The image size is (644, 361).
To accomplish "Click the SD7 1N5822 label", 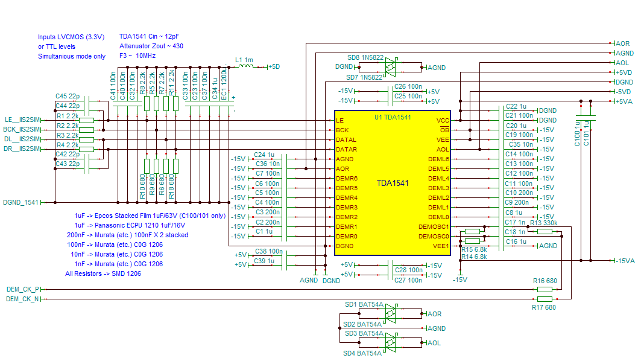I will 364,77.
